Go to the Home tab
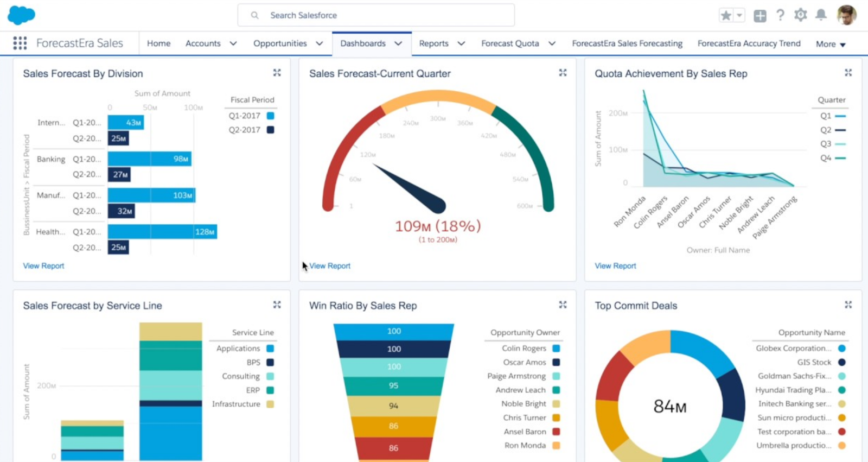This screenshot has width=868, height=462. (x=159, y=43)
